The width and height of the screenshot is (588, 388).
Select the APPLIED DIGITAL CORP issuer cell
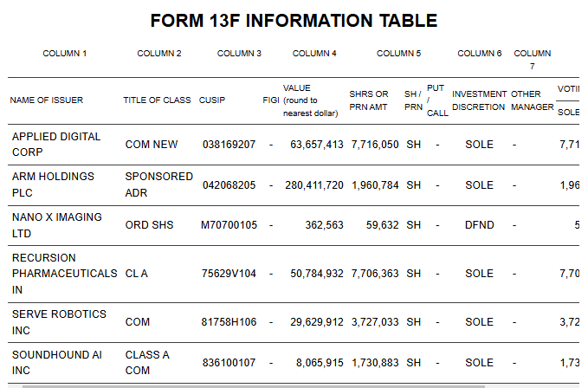(56, 144)
